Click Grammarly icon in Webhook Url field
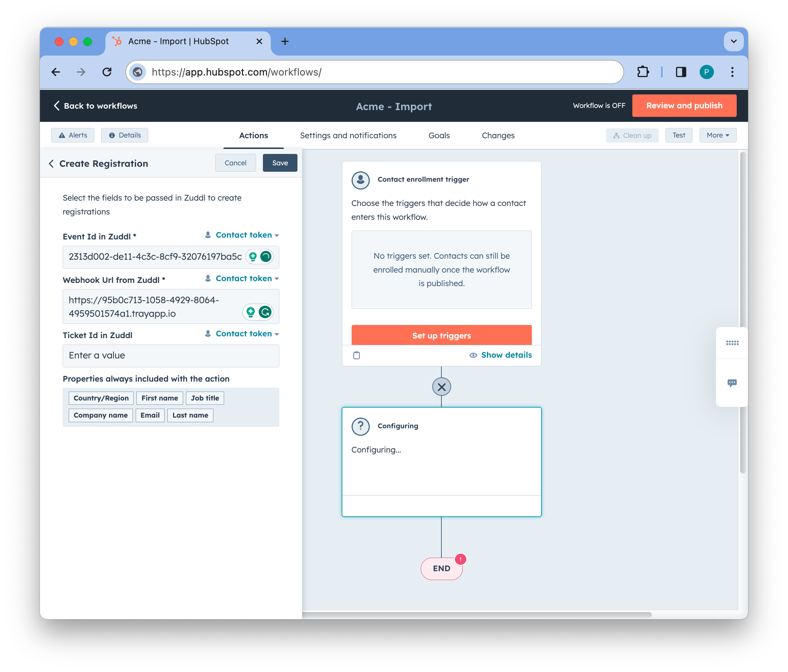788x672 pixels. click(x=265, y=312)
